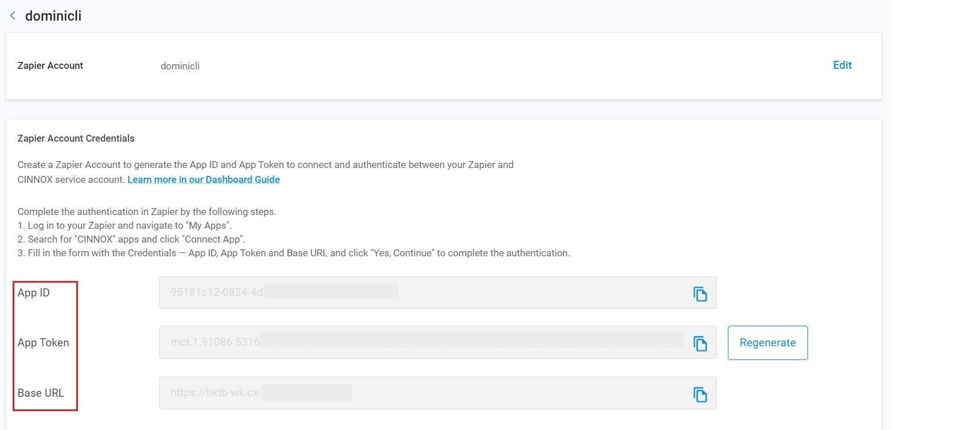Image resolution: width=980 pixels, height=430 pixels.
Task: Click the Base URL field
Action: (x=438, y=393)
